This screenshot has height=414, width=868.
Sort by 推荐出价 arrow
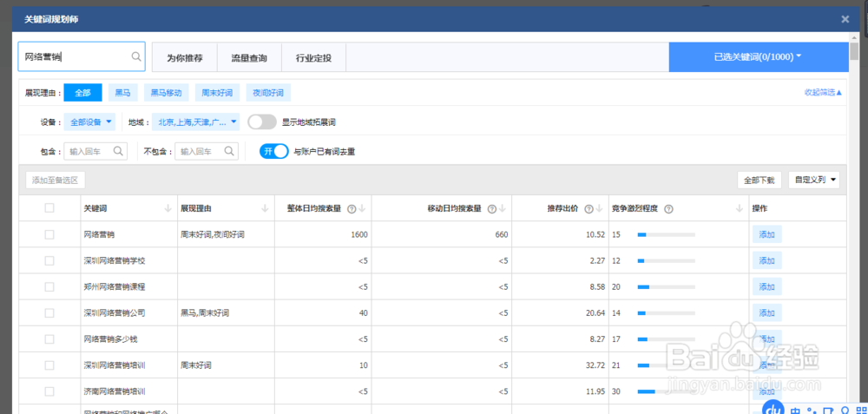600,208
